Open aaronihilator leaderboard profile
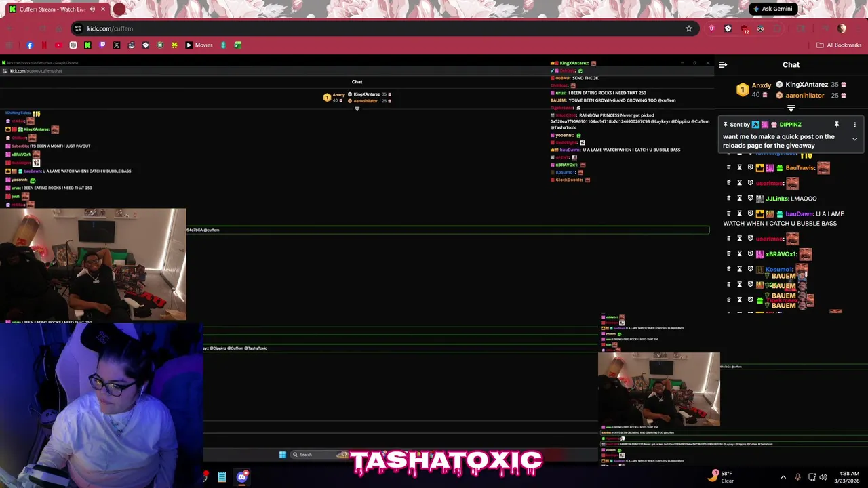Viewport: 868px width, 488px height. pos(805,96)
